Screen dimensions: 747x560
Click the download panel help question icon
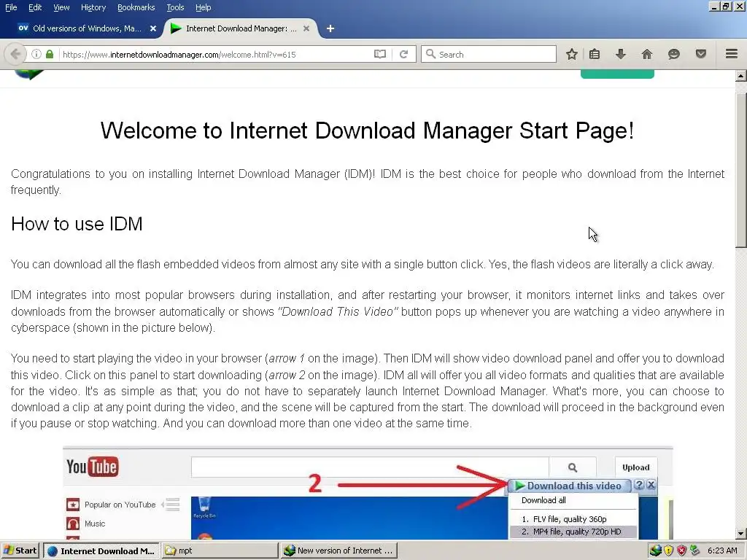(639, 485)
